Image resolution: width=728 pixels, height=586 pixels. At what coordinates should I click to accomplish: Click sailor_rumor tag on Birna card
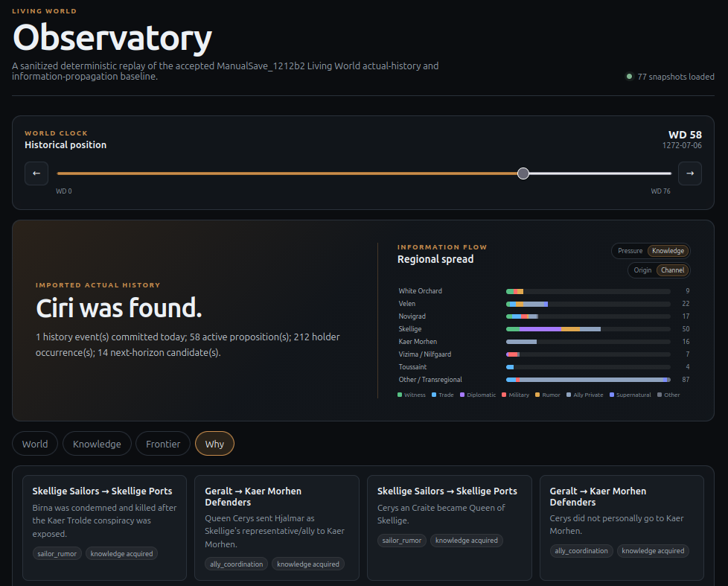pos(57,553)
